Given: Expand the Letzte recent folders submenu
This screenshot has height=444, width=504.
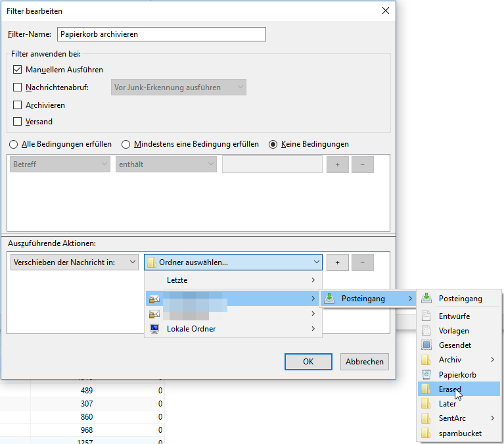Looking at the screenshot, I should click(233, 280).
